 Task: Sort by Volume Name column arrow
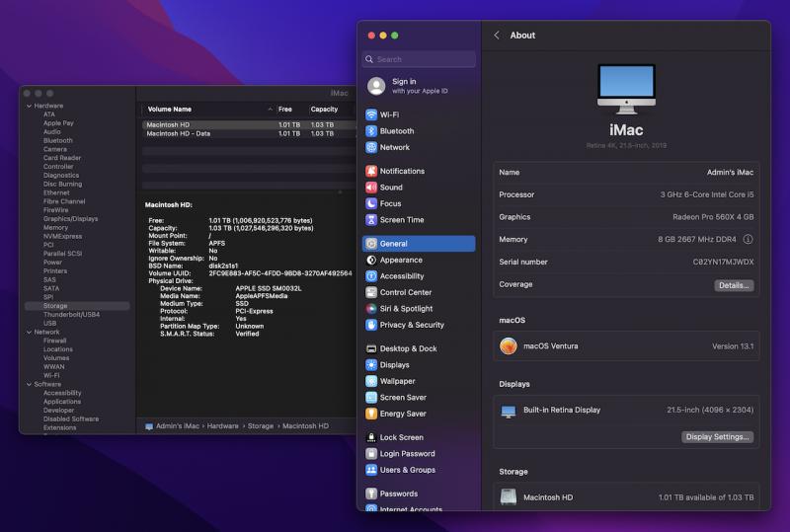click(270, 110)
